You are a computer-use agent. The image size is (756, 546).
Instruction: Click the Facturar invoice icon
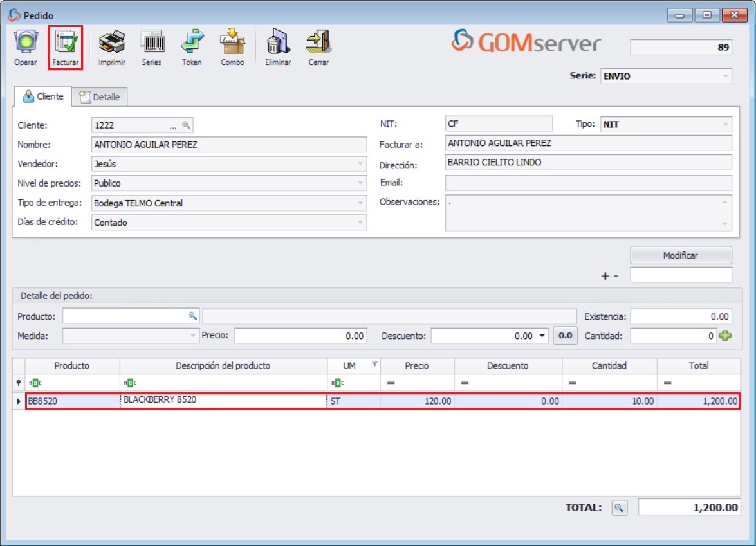pos(66,44)
